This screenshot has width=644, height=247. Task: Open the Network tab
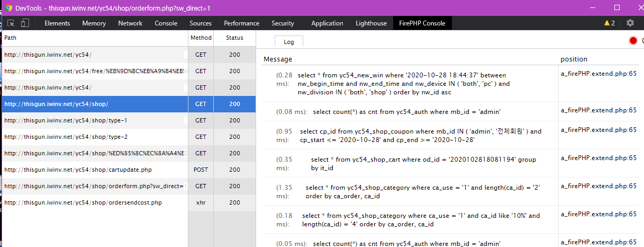tap(130, 23)
